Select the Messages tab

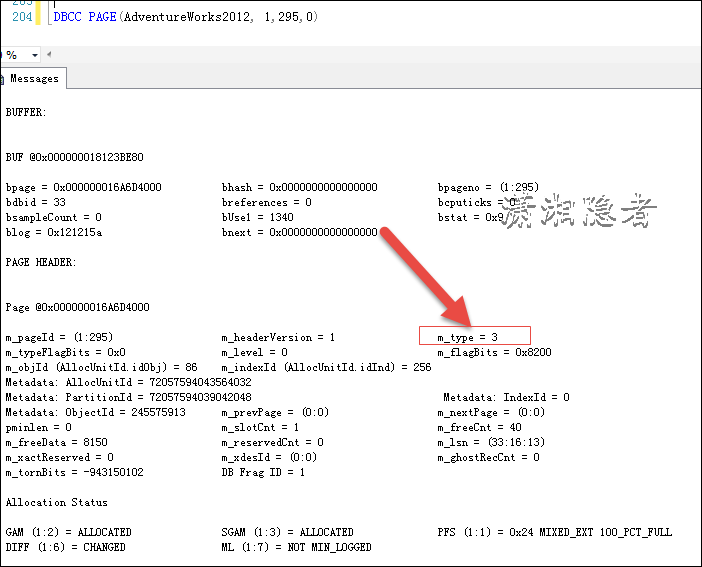coord(34,78)
